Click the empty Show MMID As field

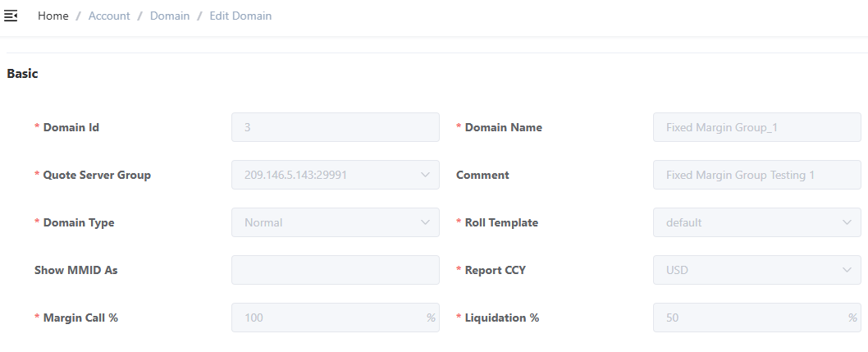pos(335,270)
